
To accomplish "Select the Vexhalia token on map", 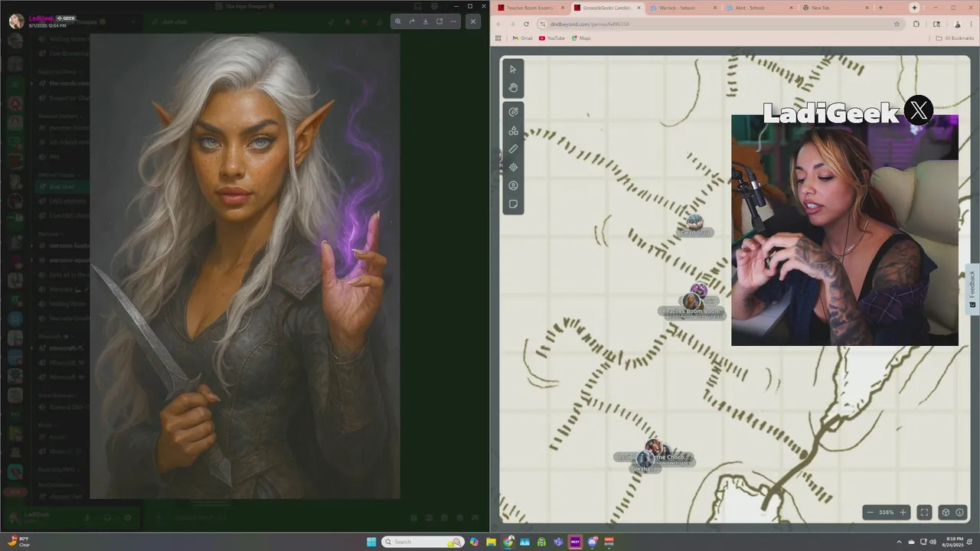I will (x=645, y=459).
